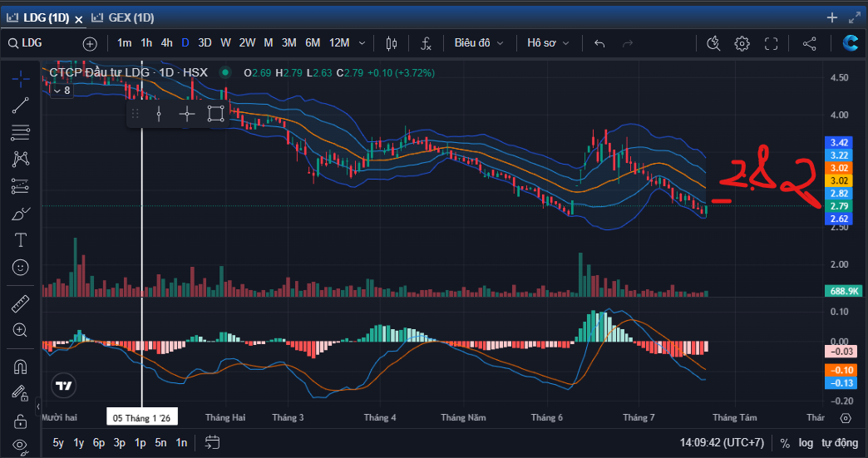Enter fullscreen chart mode
Image resolution: width=868 pixels, height=458 pixels.
point(771,43)
